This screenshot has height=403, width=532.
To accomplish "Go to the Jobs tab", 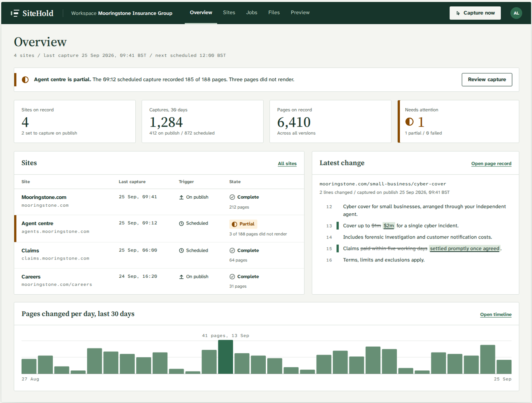I will [252, 13].
